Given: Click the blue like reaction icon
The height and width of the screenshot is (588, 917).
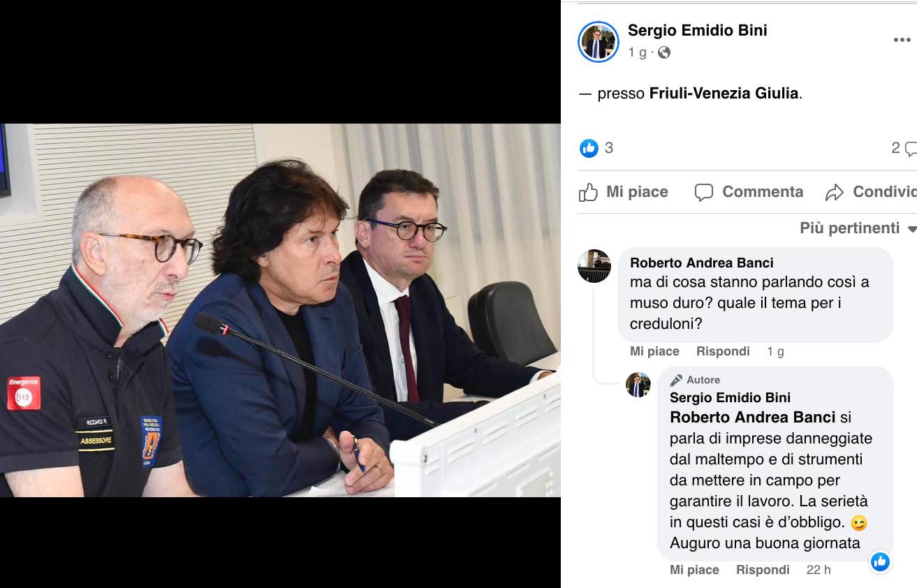Looking at the screenshot, I should point(589,148).
